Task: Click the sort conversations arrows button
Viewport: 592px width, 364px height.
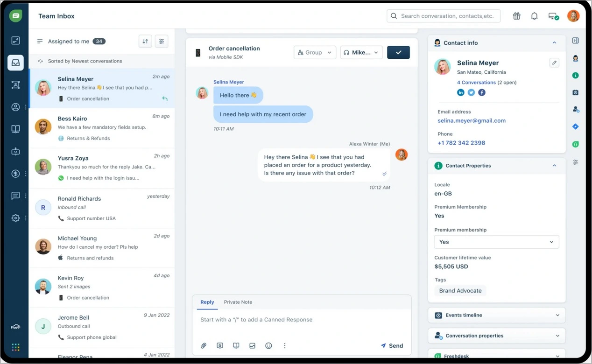Action: tap(145, 41)
